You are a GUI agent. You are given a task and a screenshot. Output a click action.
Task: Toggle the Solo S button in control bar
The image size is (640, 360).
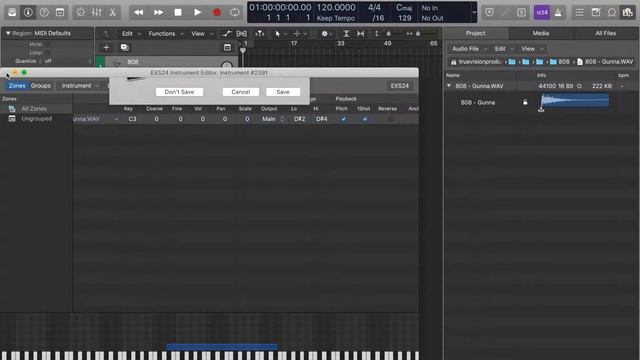click(521, 13)
